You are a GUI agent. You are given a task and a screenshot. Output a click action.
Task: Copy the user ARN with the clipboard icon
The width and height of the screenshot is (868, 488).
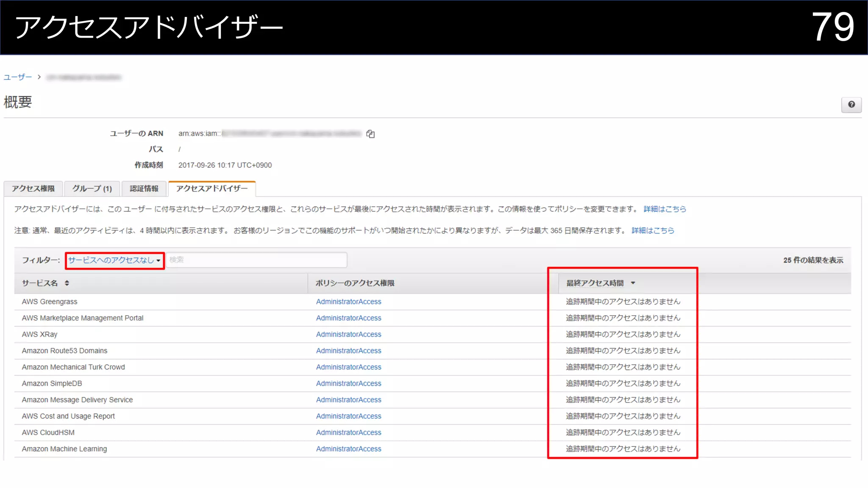pyautogui.click(x=370, y=134)
